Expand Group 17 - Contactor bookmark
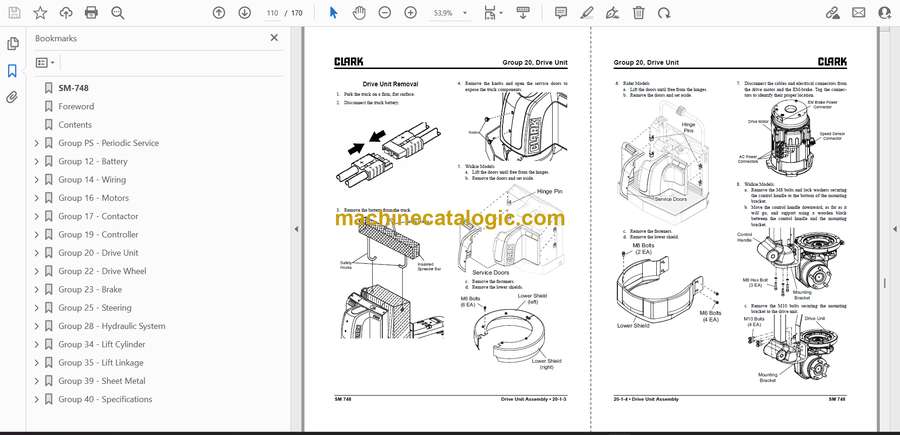900x435 pixels. point(37,216)
